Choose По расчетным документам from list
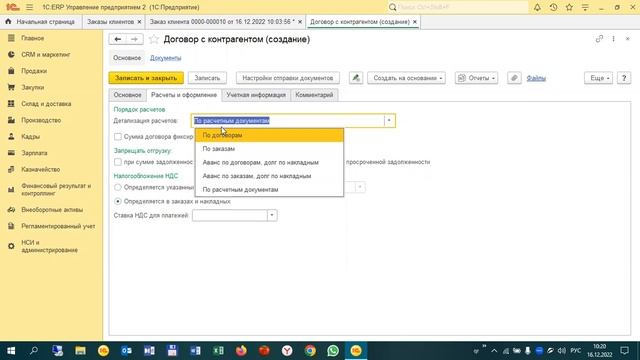This screenshot has width=640, height=360. [269, 189]
